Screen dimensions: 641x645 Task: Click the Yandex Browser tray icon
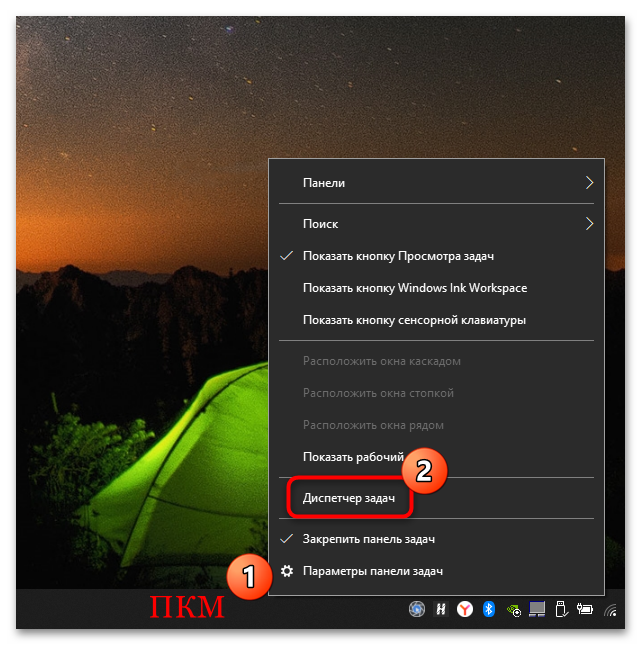pos(465,608)
